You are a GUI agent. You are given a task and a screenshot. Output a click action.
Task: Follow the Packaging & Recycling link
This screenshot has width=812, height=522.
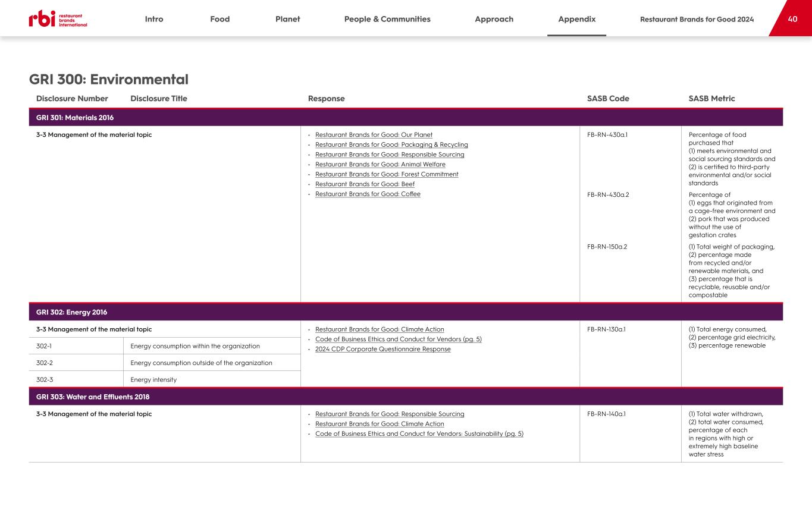(391, 144)
